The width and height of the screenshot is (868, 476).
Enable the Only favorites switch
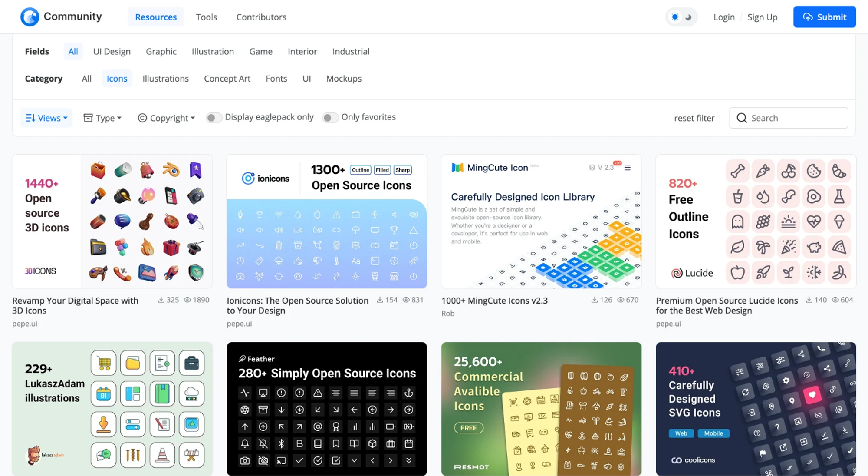330,118
